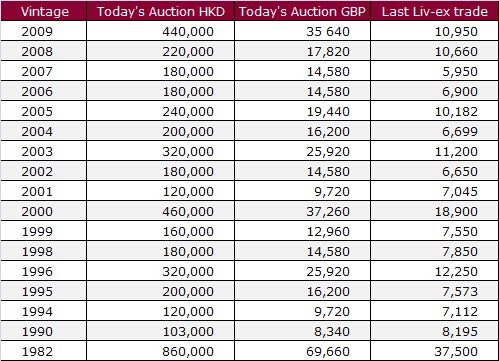Select the 10,182 Liv-ex value
This screenshot has width=499, height=361.
pyautogui.click(x=456, y=112)
